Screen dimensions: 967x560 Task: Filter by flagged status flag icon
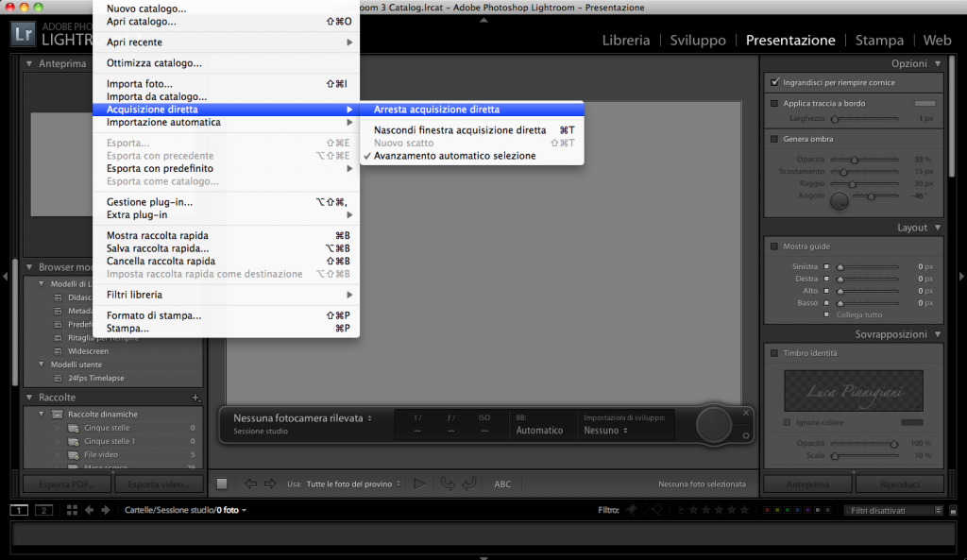632,510
